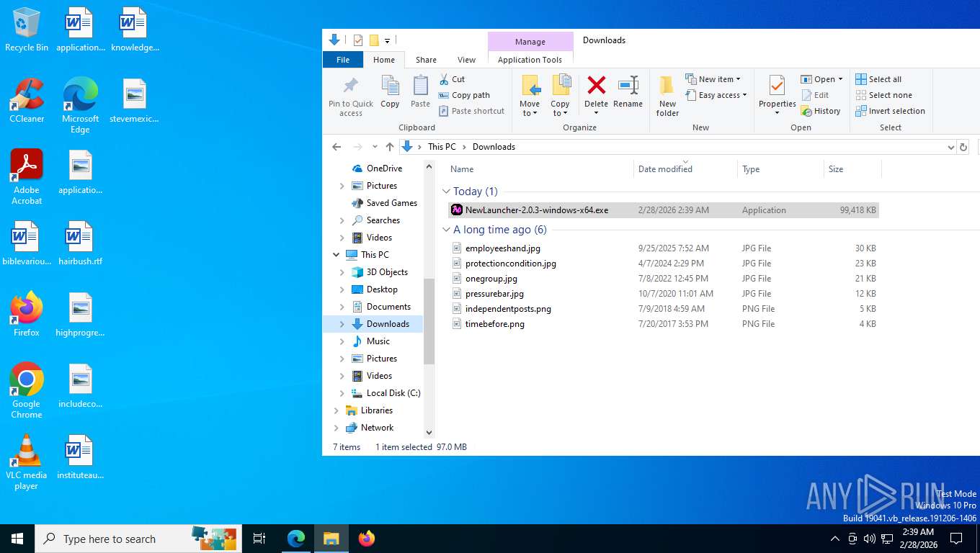Open the notification center icon

tap(956, 539)
